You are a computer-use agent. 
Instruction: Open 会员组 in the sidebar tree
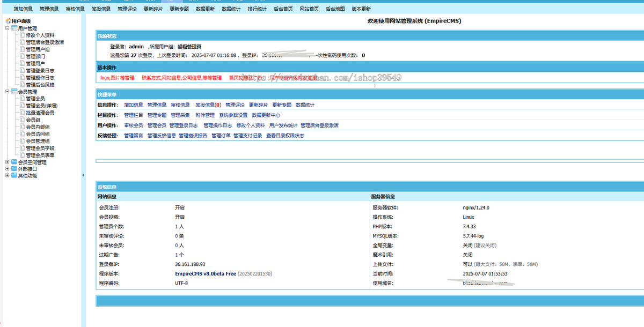pos(33,120)
